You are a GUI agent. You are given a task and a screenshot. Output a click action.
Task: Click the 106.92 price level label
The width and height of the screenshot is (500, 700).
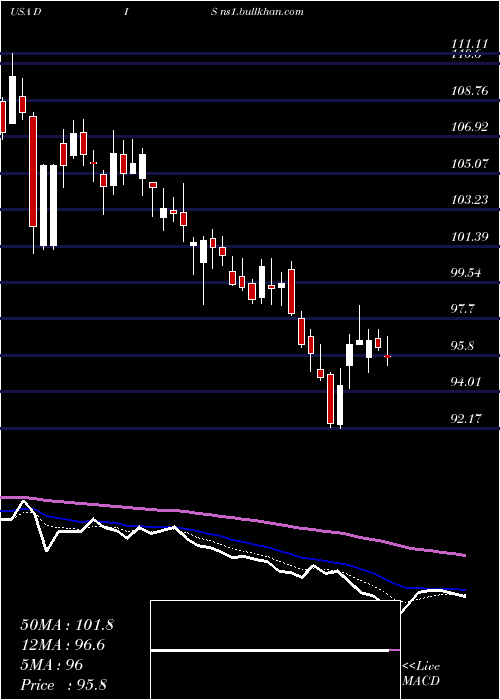click(469, 127)
